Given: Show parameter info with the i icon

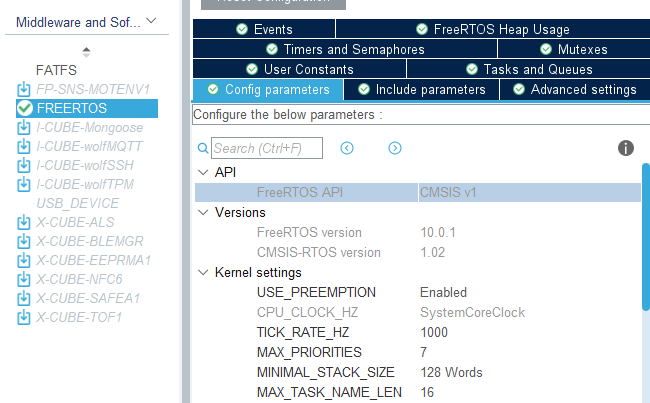Looking at the screenshot, I should (626, 148).
